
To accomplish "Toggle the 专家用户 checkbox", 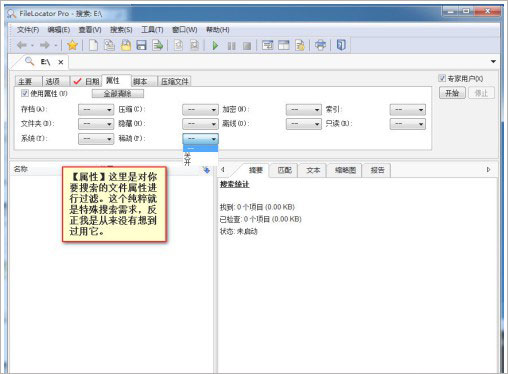I will (x=442, y=78).
